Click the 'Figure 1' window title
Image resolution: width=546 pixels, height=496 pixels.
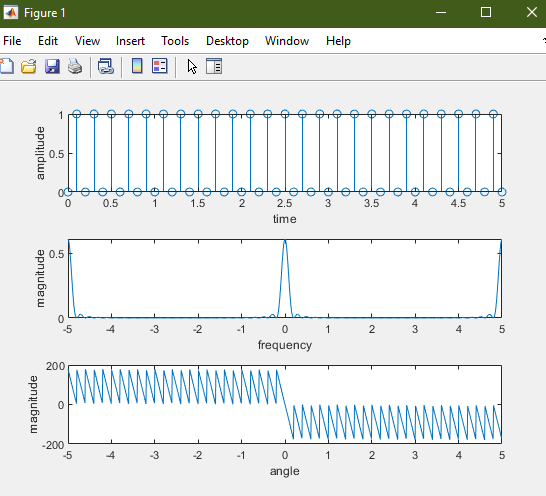(45, 13)
